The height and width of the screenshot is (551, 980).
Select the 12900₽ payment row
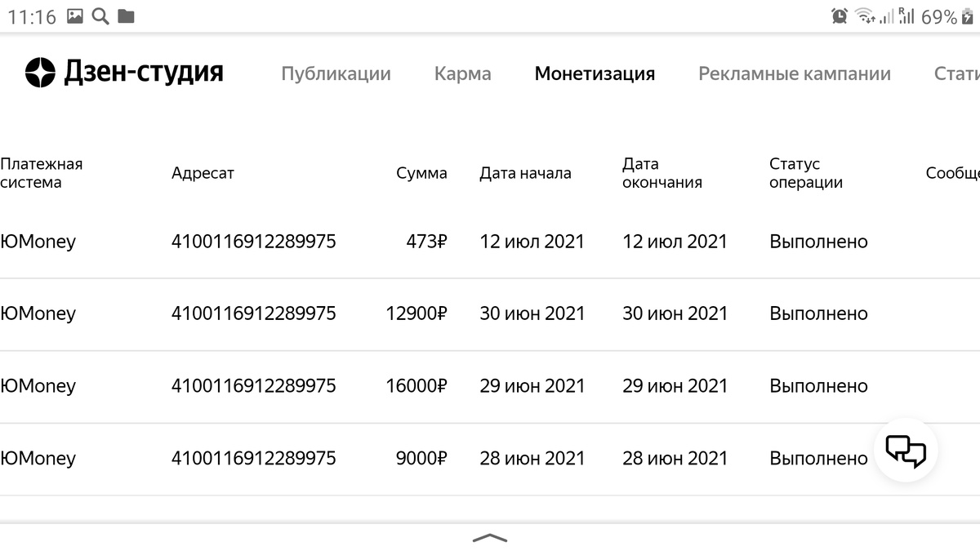point(490,314)
